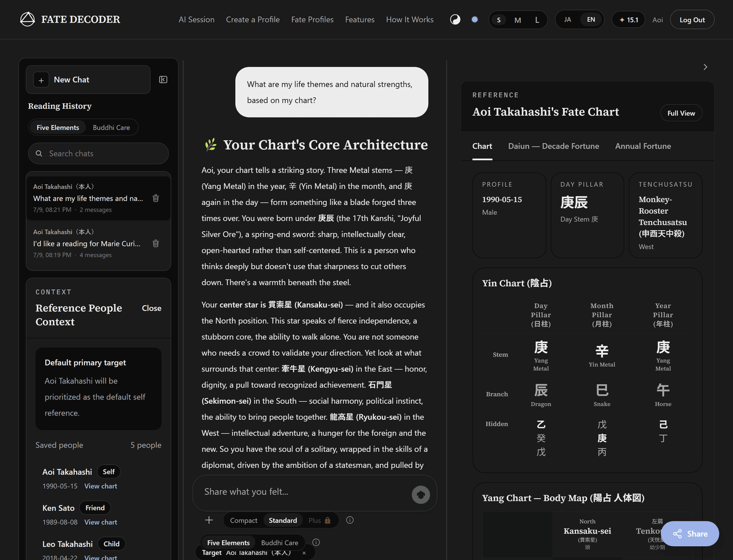
Task: Delete the "What are my life themes" chat
Action: click(156, 198)
